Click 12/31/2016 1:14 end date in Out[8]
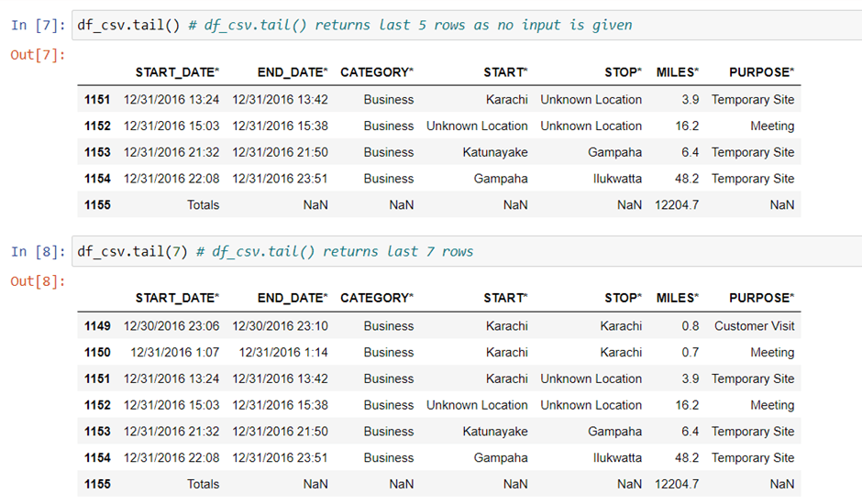The height and width of the screenshot is (504, 862). coord(283,352)
